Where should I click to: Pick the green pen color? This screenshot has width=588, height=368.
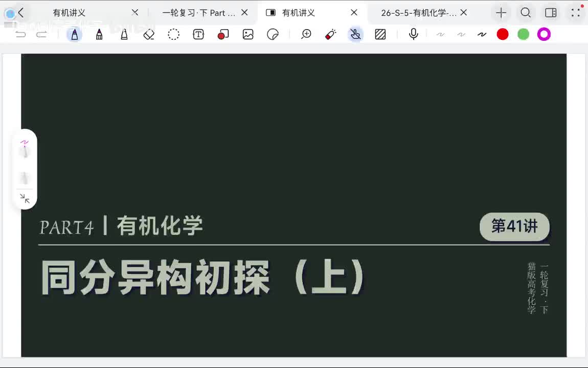click(x=523, y=34)
